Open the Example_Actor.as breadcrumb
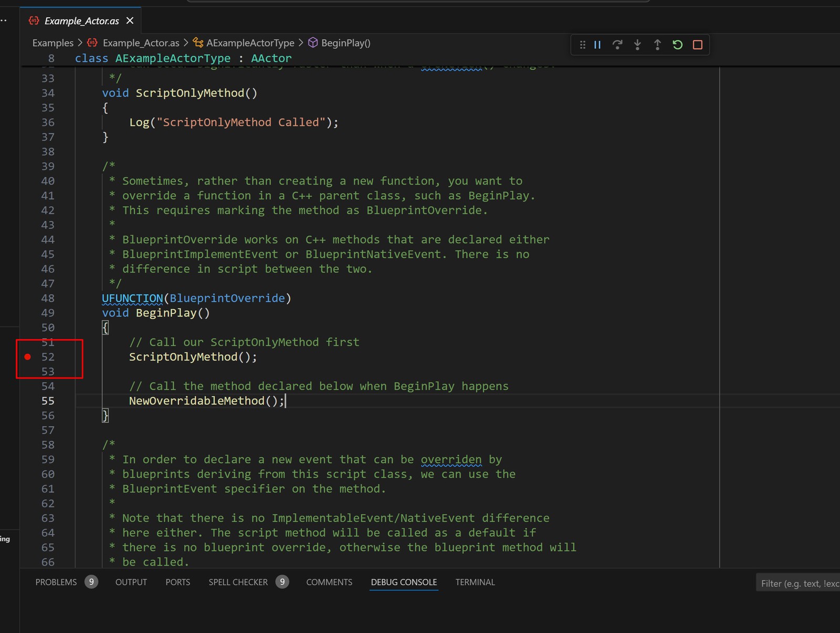Viewport: 840px width, 633px height. 141,43
